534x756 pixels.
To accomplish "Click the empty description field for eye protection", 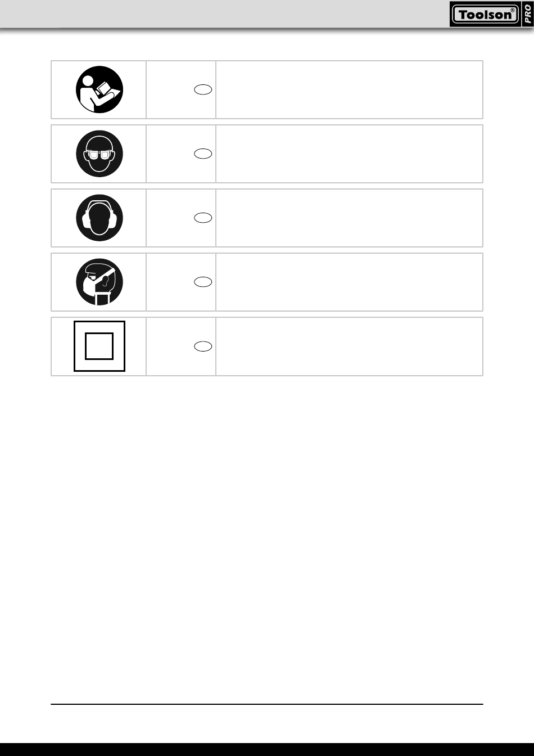I will 349,154.
